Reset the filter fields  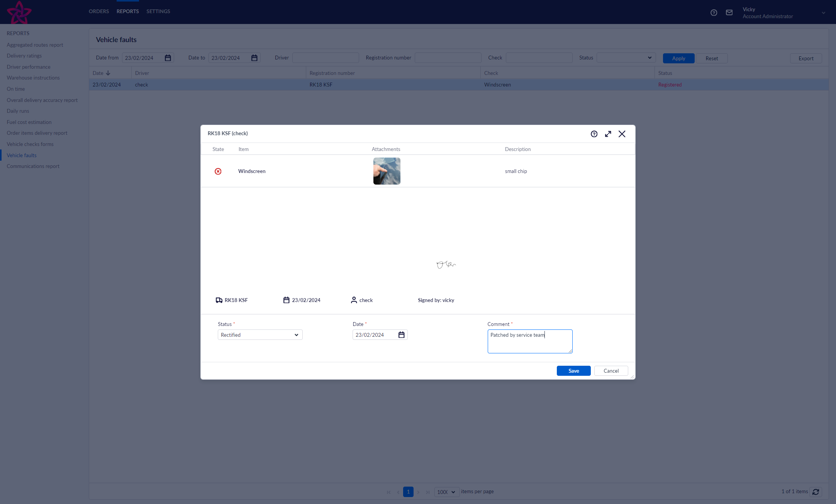pyautogui.click(x=712, y=58)
